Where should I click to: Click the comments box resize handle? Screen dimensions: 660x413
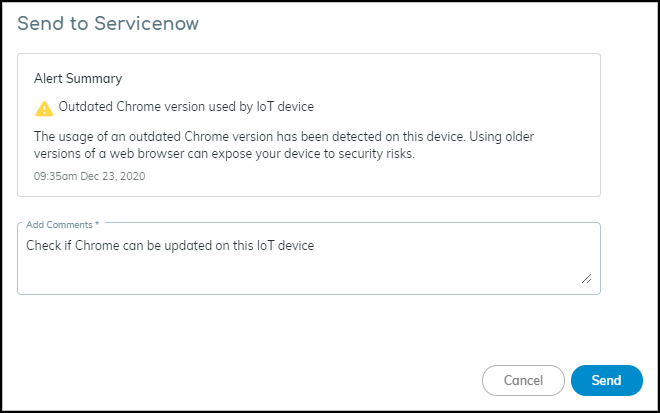click(586, 279)
